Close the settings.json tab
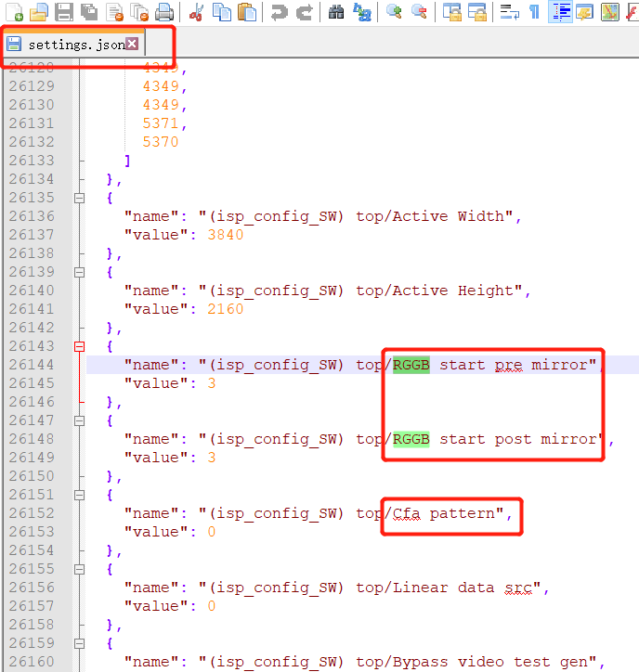The height and width of the screenshot is (672, 639). coord(132,44)
